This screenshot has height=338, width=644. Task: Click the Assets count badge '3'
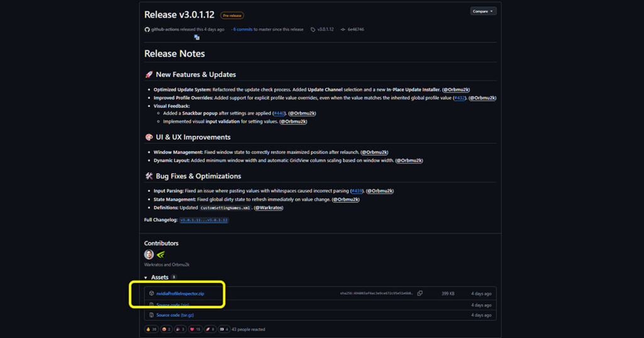click(x=174, y=277)
